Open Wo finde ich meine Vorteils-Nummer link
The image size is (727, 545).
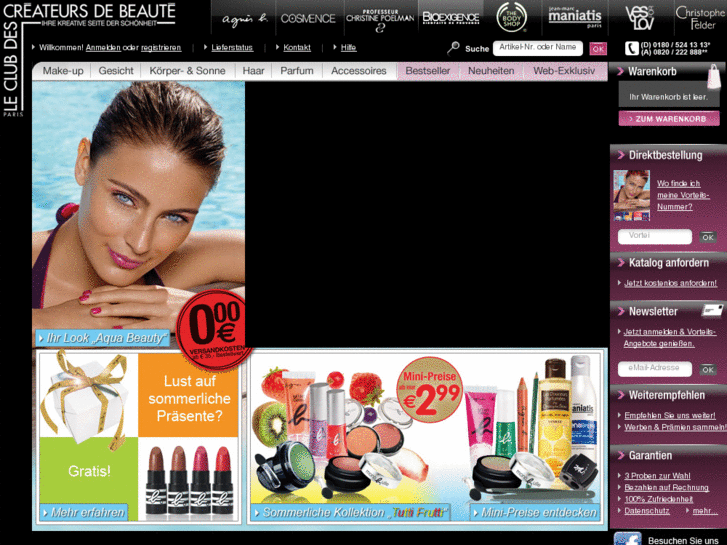(683, 195)
